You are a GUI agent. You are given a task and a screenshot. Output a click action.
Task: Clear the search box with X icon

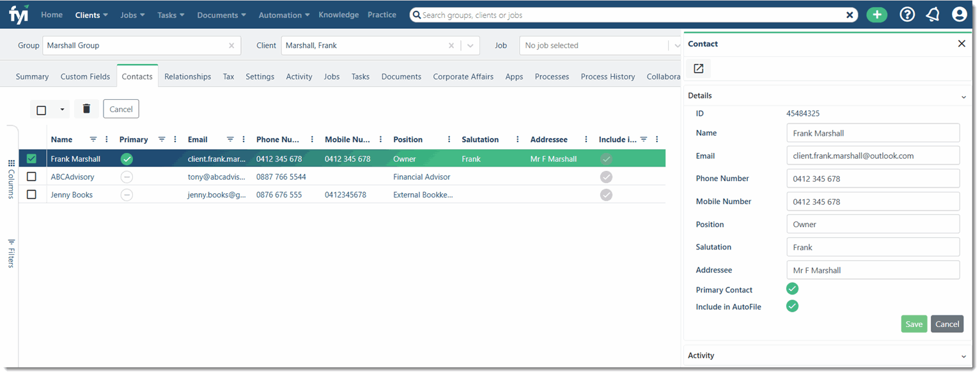pos(850,15)
